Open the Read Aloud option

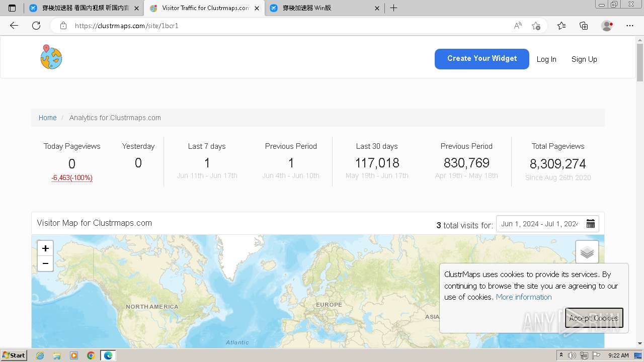(x=518, y=26)
